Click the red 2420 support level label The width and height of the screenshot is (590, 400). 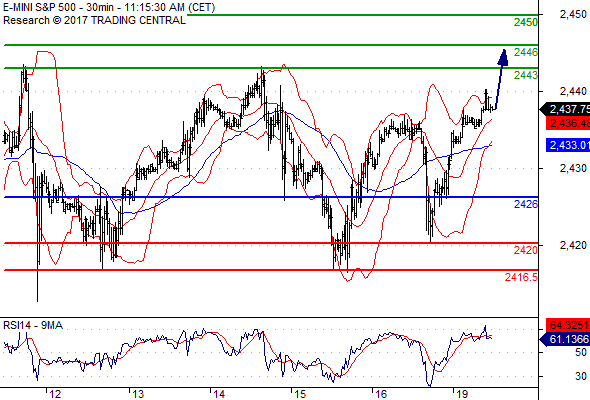point(526,250)
